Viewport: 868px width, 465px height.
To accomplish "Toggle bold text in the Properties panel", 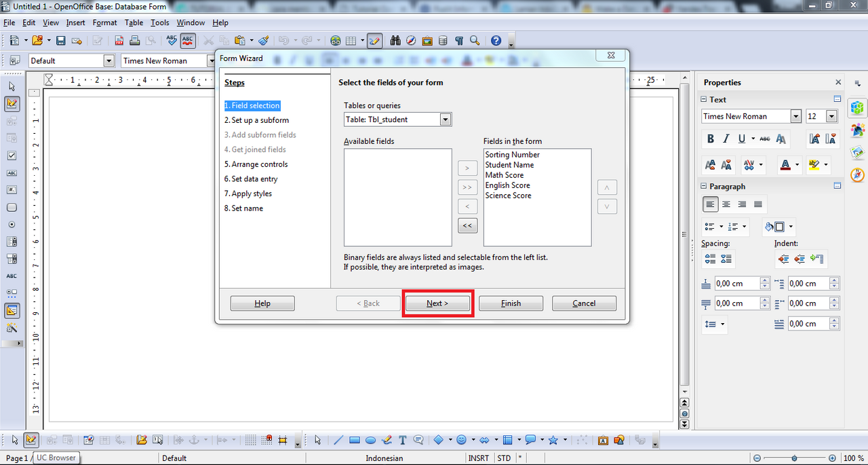I will 710,138.
